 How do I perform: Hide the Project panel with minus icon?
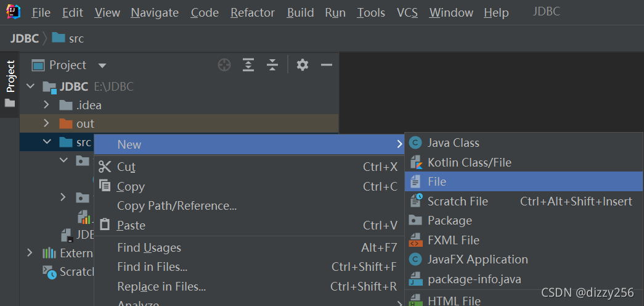pos(327,65)
